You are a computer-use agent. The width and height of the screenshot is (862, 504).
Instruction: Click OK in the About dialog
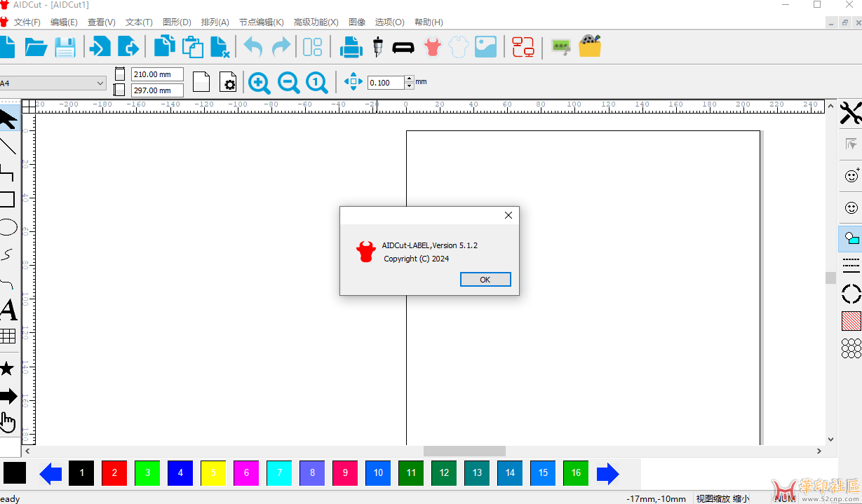tap(485, 280)
